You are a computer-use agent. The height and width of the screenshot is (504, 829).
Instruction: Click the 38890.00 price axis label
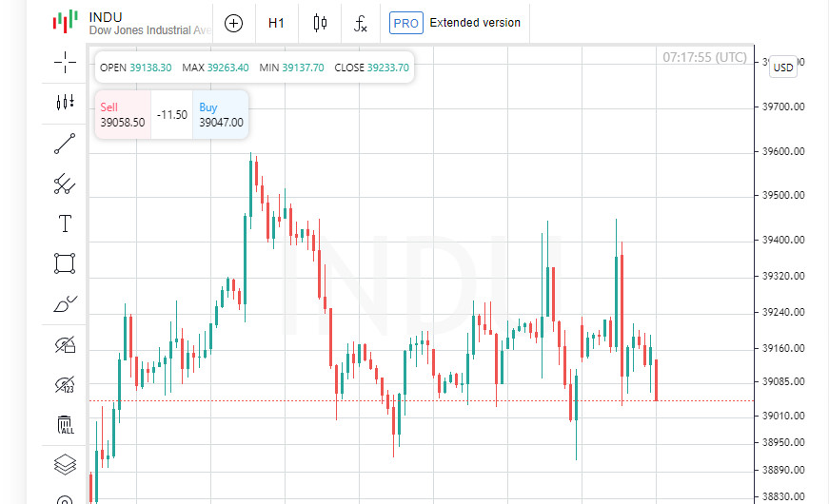click(783, 470)
